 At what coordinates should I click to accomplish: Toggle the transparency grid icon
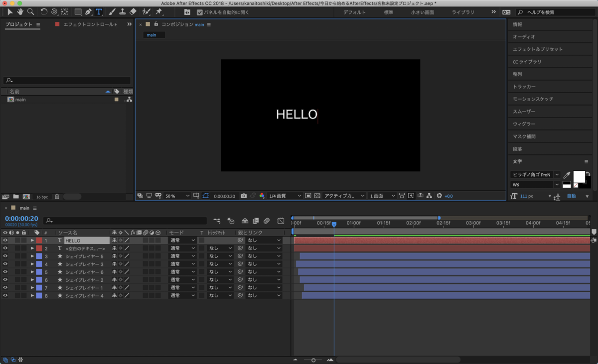pyautogui.click(x=317, y=196)
